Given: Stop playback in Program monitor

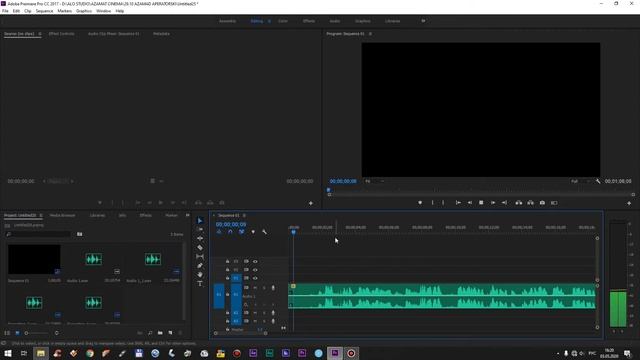Looking at the screenshot, I should pyautogui.click(x=481, y=202).
